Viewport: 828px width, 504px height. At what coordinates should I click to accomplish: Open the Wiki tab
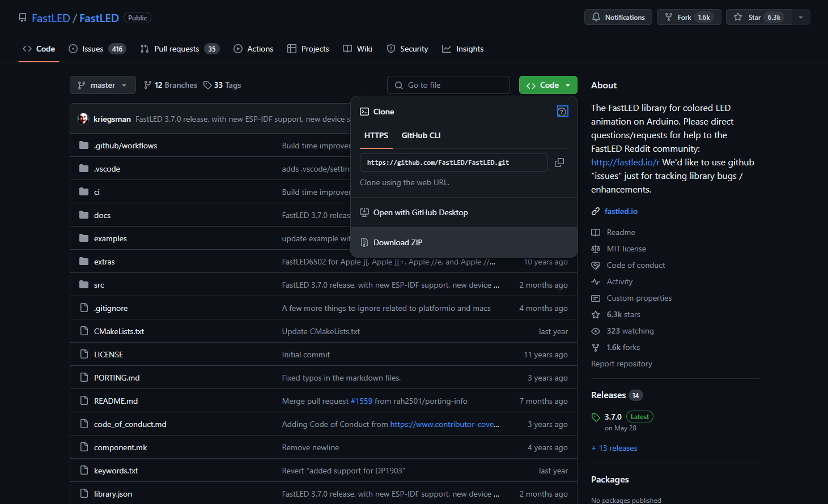358,49
